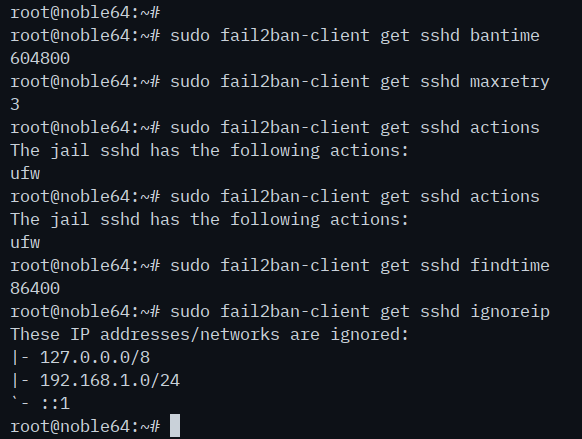This screenshot has height=439, width=582.
Task: Click the second ufw action output line
Action: tap(25, 243)
